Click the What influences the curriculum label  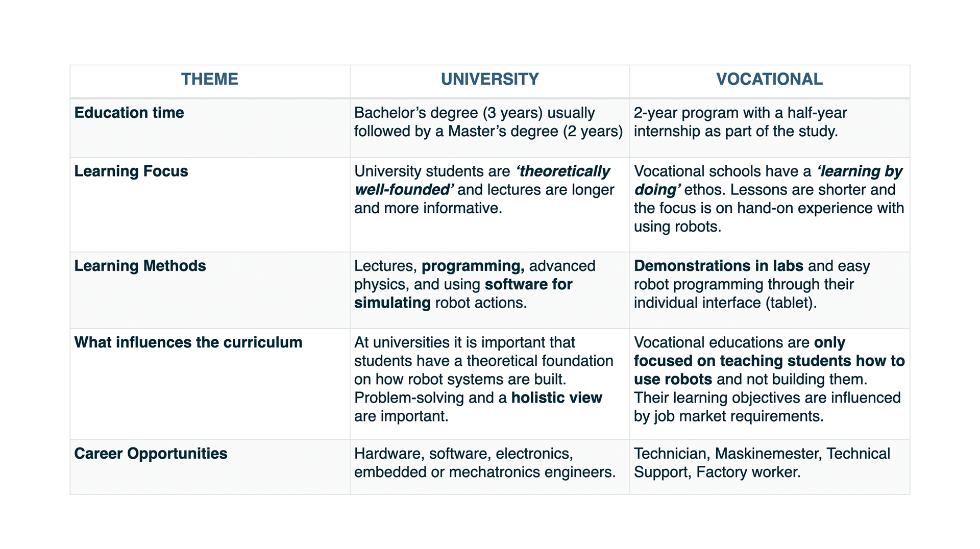(188, 342)
